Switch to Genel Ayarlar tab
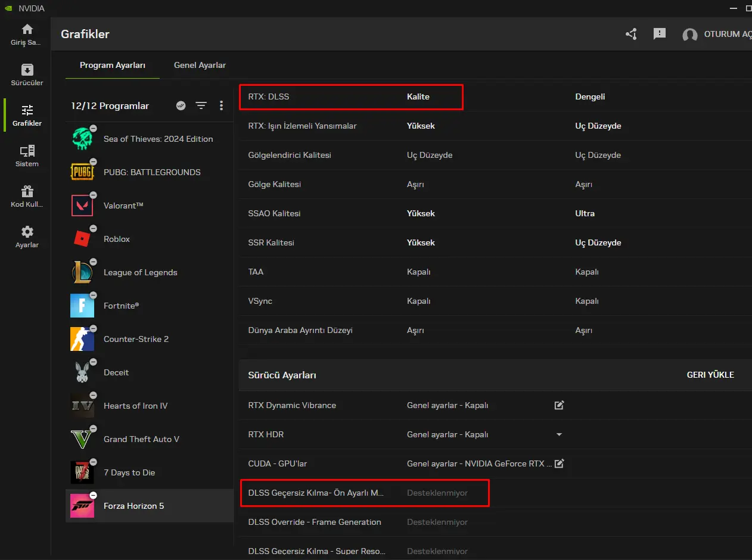 200,65
